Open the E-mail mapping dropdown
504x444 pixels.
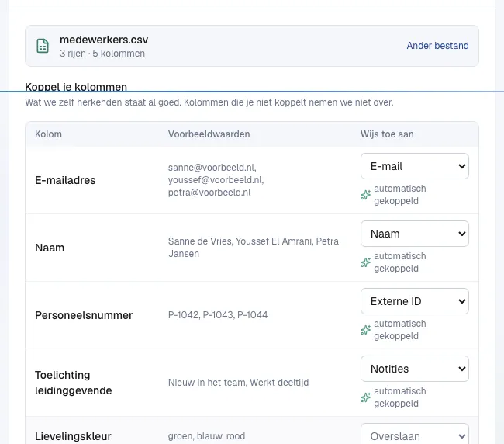(415, 166)
